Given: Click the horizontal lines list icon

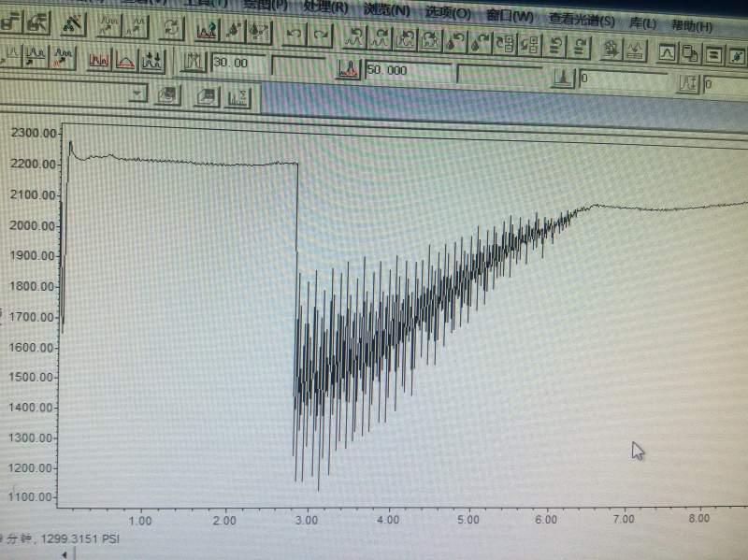Looking at the screenshot, I should [x=713, y=55].
